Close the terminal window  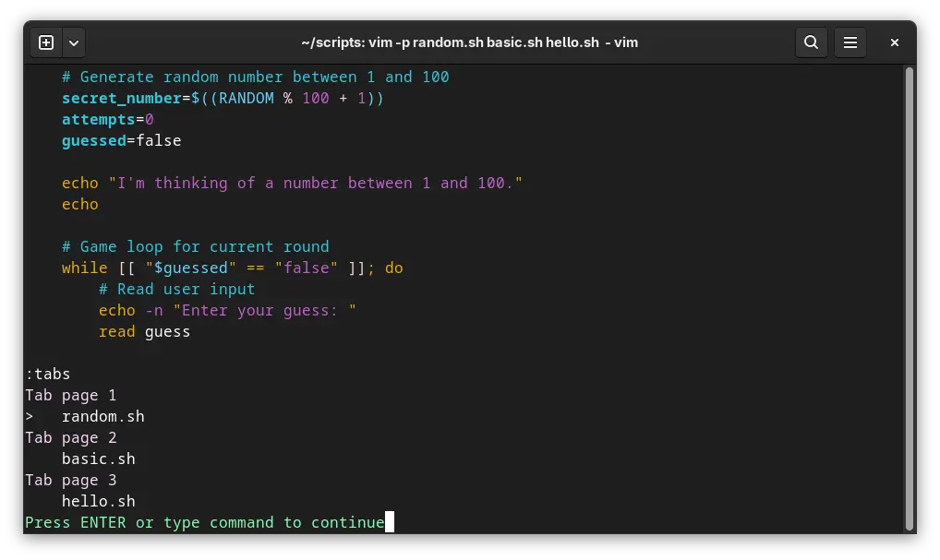893,42
